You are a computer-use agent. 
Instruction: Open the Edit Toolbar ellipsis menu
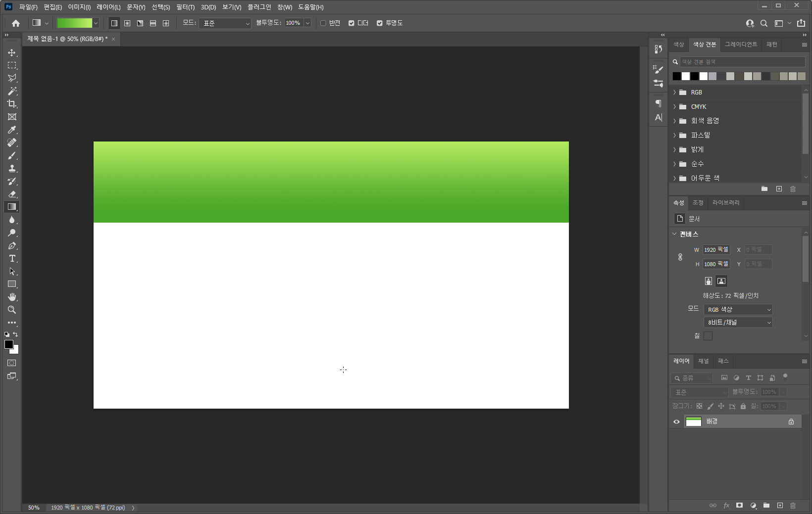[12, 323]
